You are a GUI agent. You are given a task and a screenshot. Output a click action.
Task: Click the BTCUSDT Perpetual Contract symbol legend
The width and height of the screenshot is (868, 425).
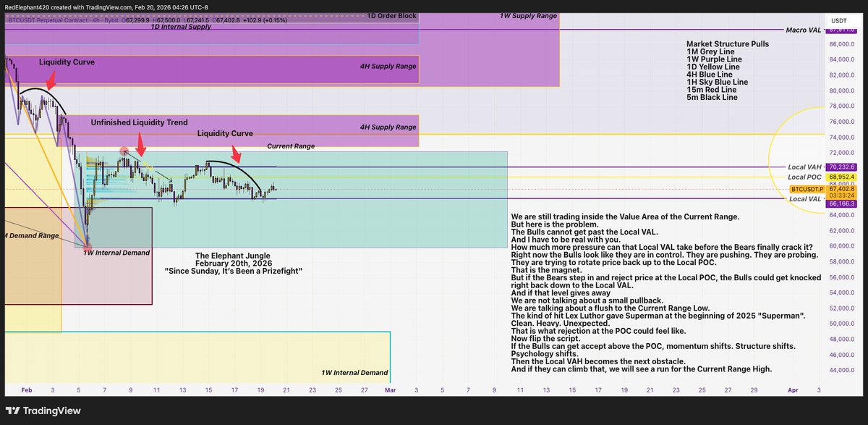[64, 20]
